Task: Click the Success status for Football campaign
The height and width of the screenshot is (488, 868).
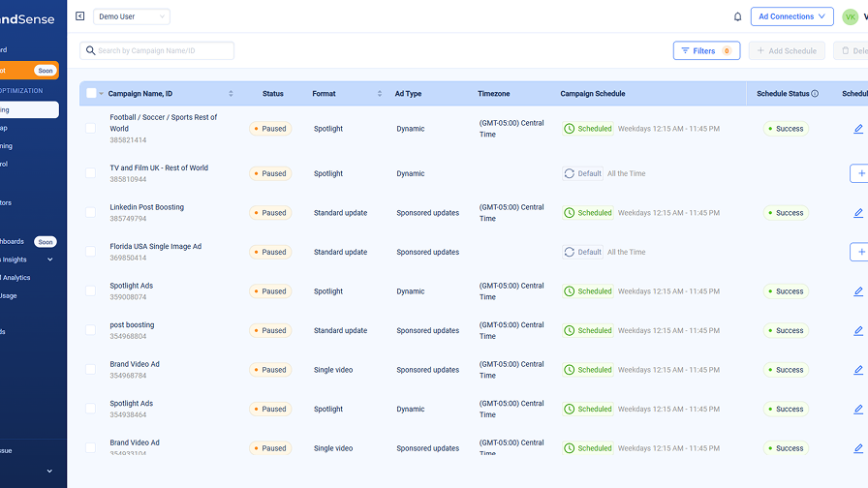Action: pyautogui.click(x=786, y=129)
